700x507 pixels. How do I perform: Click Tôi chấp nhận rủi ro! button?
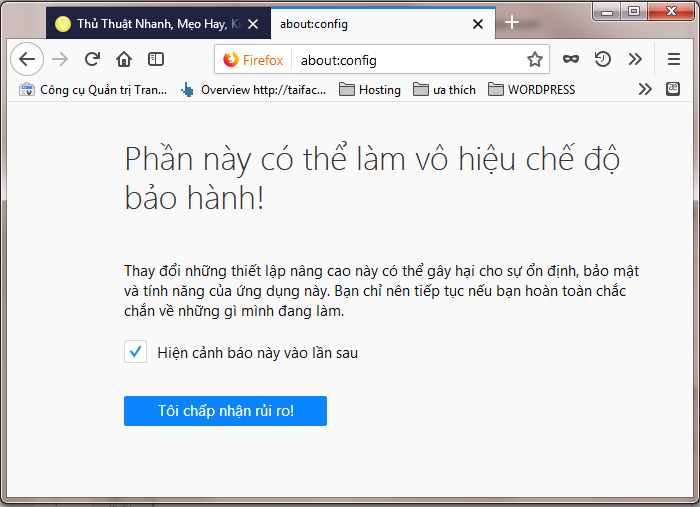225,411
